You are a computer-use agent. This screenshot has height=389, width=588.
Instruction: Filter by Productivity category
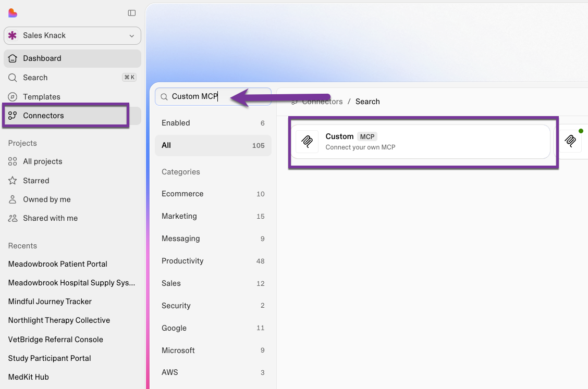click(213, 261)
